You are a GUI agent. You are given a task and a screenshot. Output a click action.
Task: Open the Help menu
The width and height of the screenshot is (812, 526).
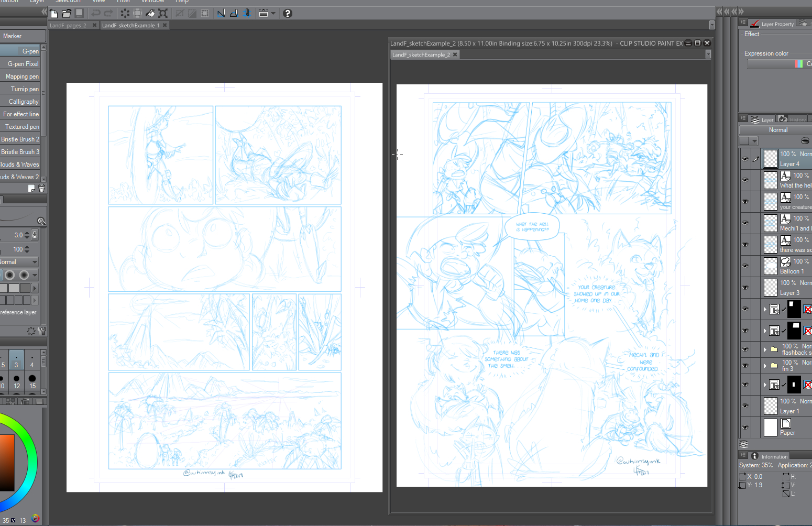[182, 2]
